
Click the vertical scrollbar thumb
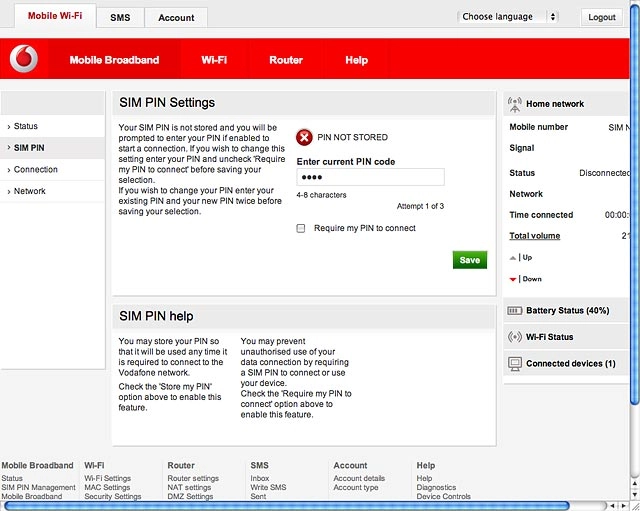635,204
